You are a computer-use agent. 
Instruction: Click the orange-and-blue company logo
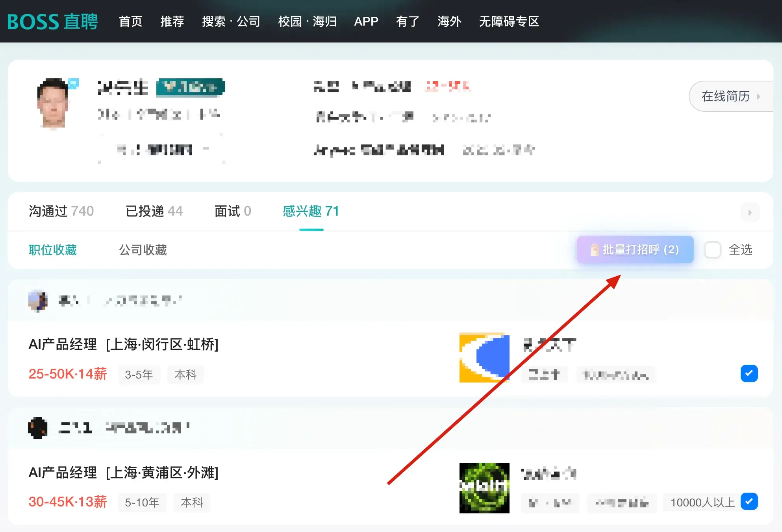click(484, 358)
